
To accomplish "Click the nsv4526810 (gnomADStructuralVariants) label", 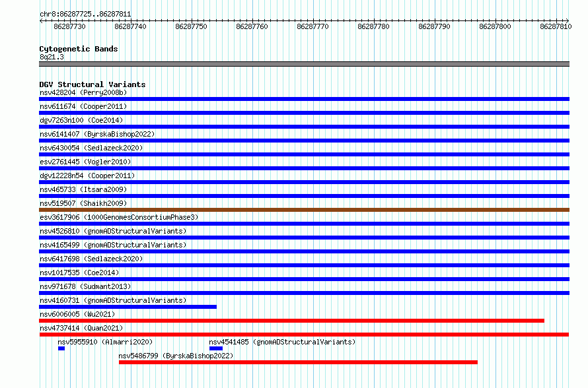I will [113, 231].
